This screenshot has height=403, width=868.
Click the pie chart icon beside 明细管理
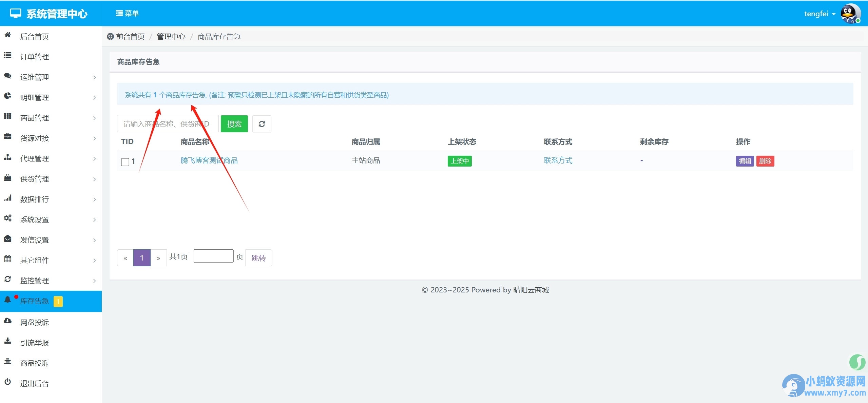coord(7,96)
